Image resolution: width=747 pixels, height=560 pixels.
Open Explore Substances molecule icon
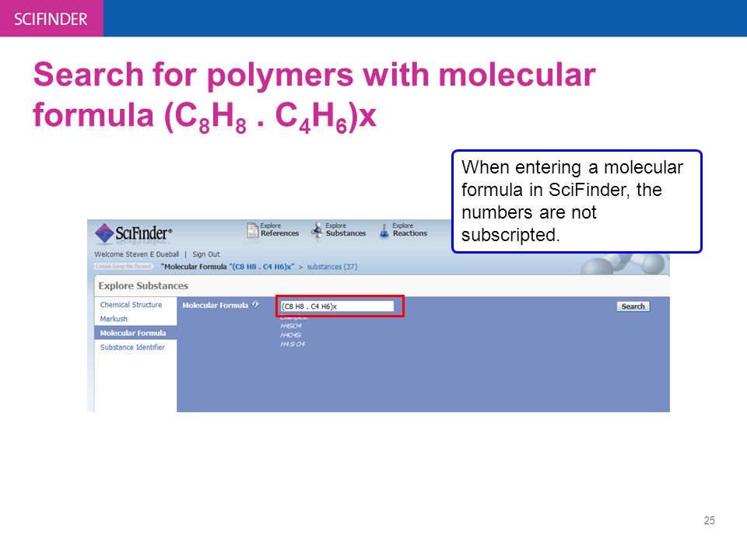coord(317,230)
